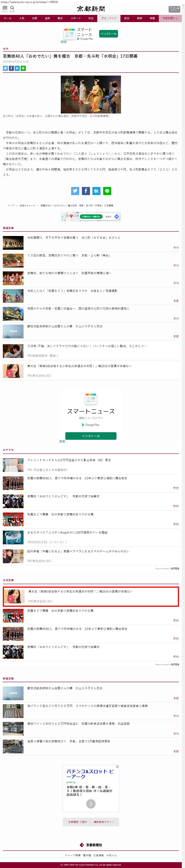The width and height of the screenshot is (185, 868).
Task: Open the 帝国ホテル related article thumbnail
Action: (x=13, y=313)
